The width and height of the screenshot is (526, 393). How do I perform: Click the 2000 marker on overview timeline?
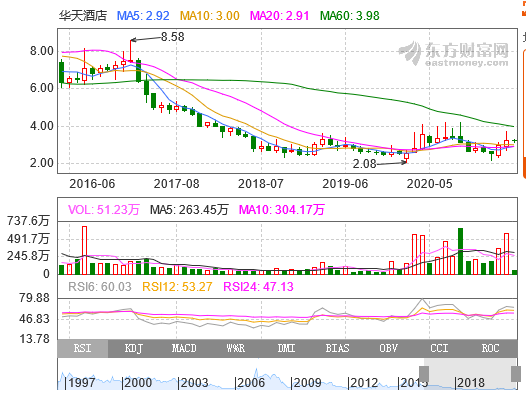coord(137,382)
